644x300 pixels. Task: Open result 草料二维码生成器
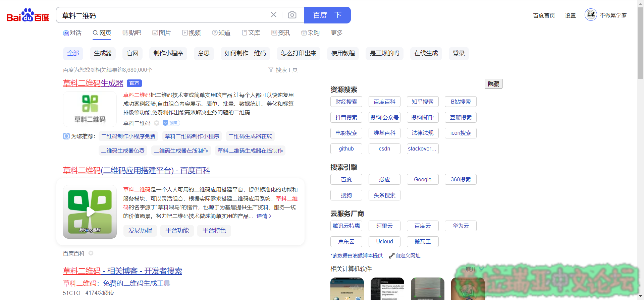pos(93,83)
